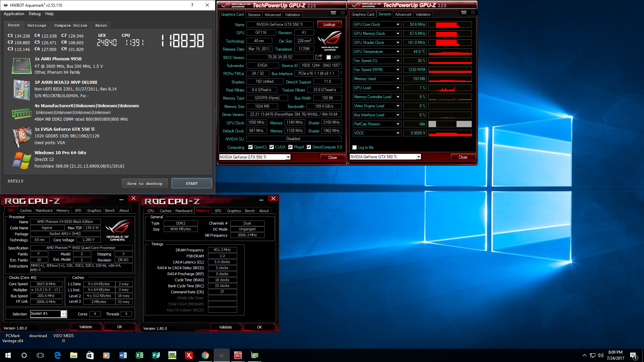This screenshot has width=644, height=362.
Task: Expand GPU Memory Clock sensor dropdown
Action: click(x=398, y=34)
